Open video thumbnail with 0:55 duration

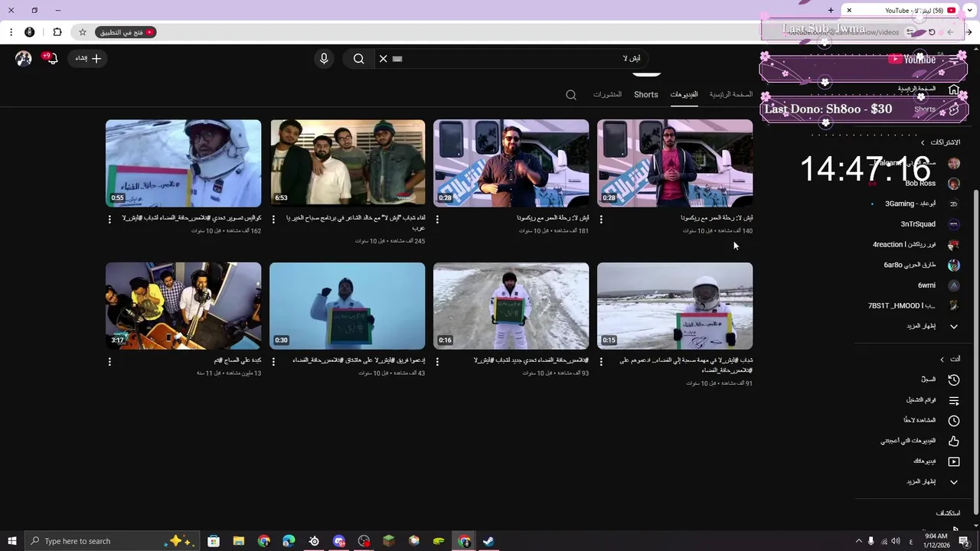[x=183, y=163]
